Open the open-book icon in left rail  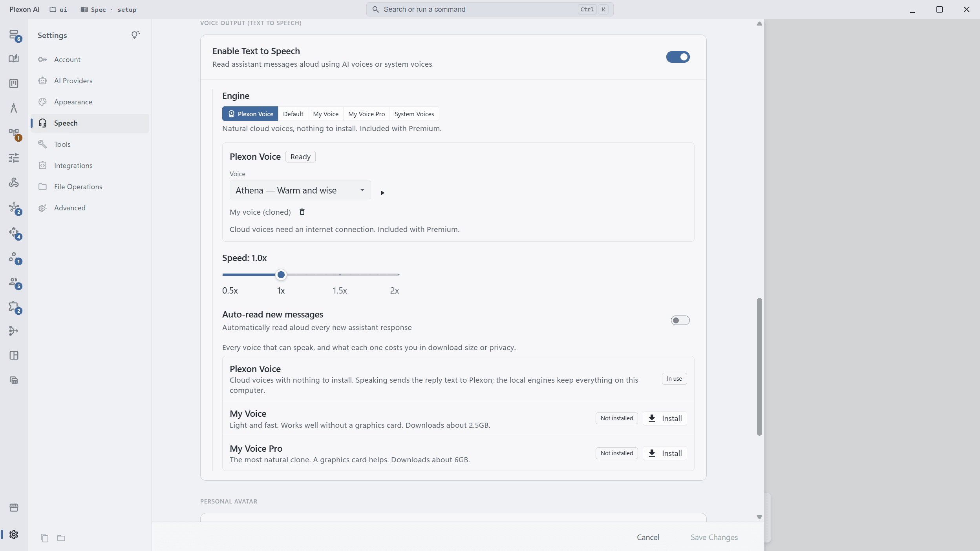click(14, 58)
